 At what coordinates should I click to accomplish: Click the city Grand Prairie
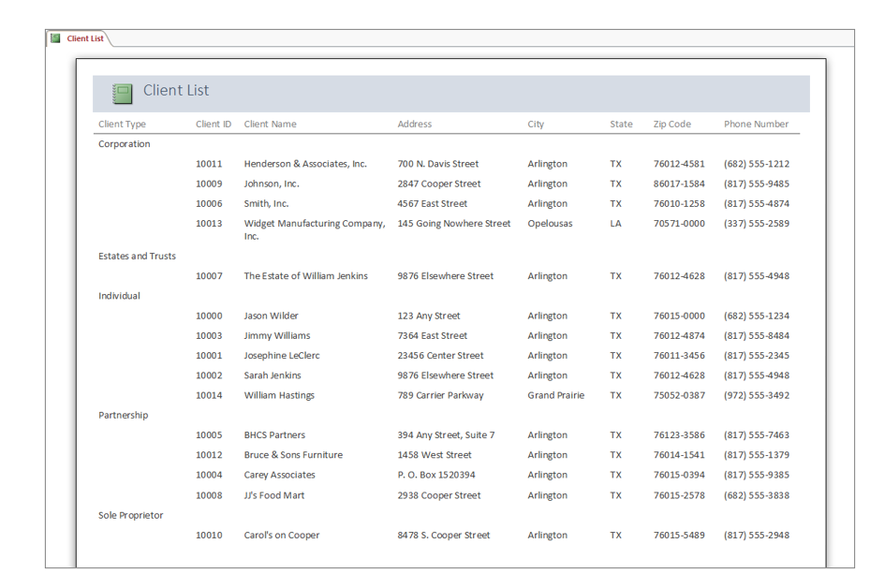pos(556,395)
